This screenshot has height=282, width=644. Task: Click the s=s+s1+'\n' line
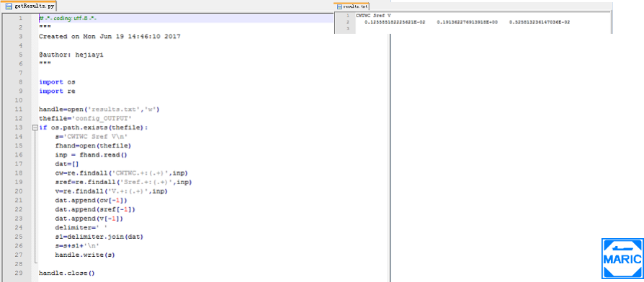coord(77,245)
